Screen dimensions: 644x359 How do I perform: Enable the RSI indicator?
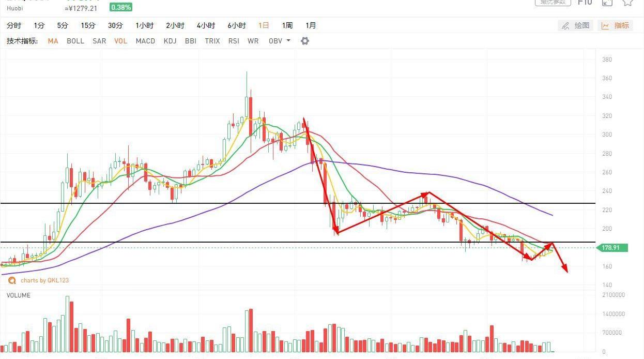[x=234, y=41]
